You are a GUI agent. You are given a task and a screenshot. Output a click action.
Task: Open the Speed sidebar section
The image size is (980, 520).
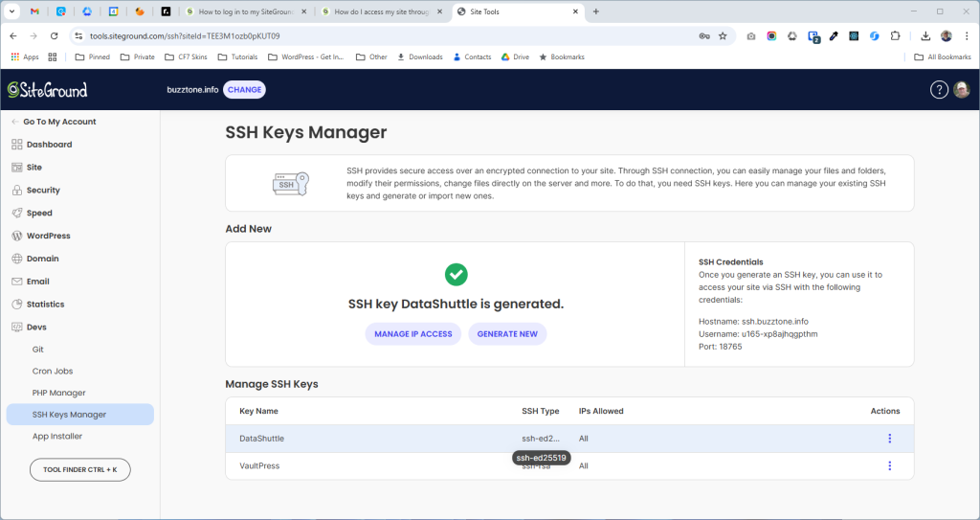pos(39,214)
